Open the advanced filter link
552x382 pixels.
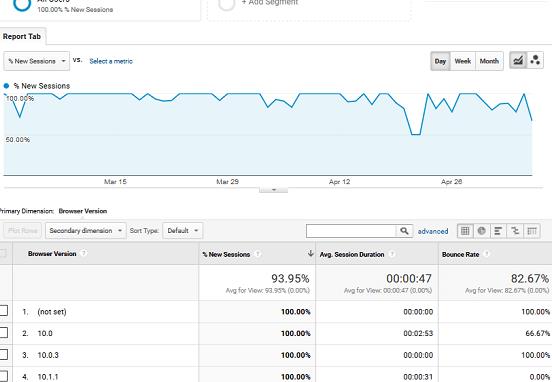(x=433, y=231)
